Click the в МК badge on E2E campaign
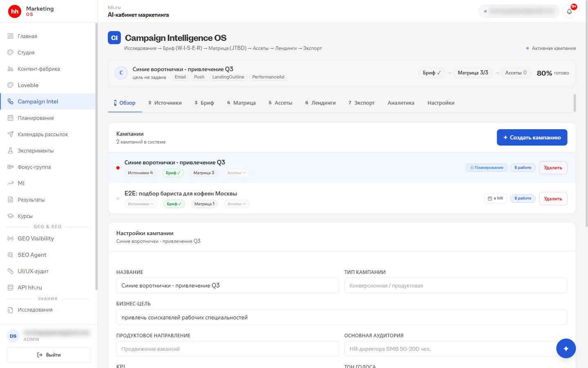 tap(495, 198)
